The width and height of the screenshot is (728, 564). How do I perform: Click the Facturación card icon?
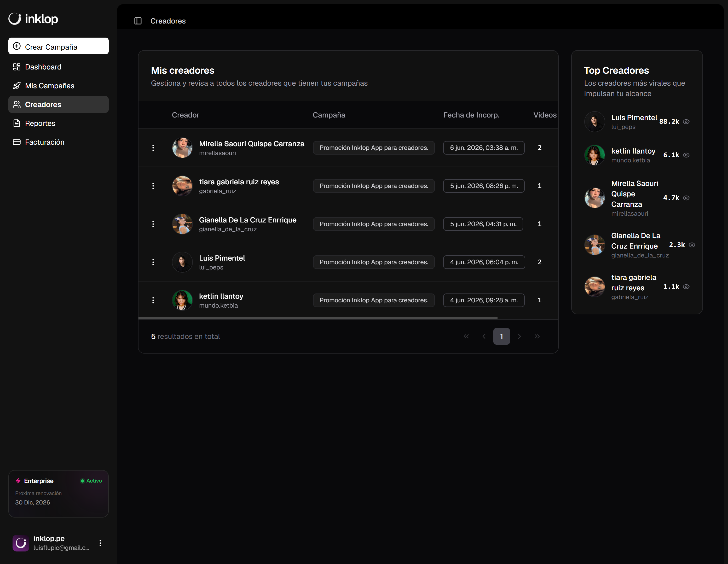pos(17,142)
